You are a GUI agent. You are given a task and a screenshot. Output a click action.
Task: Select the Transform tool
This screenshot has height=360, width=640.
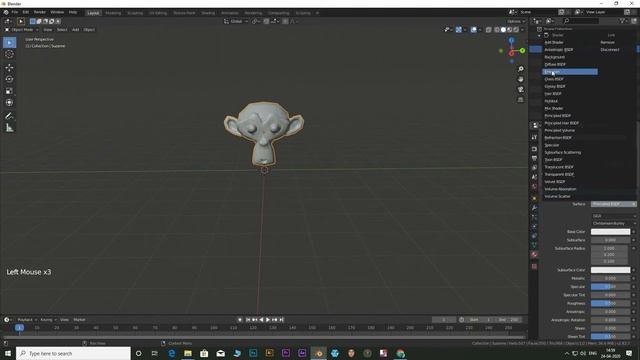[9, 102]
